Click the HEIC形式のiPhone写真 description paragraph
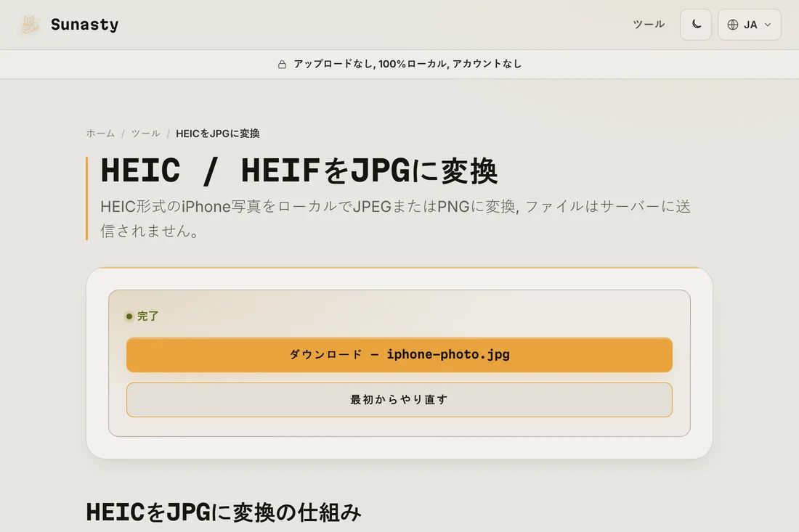This screenshot has width=799, height=532. 395,218
